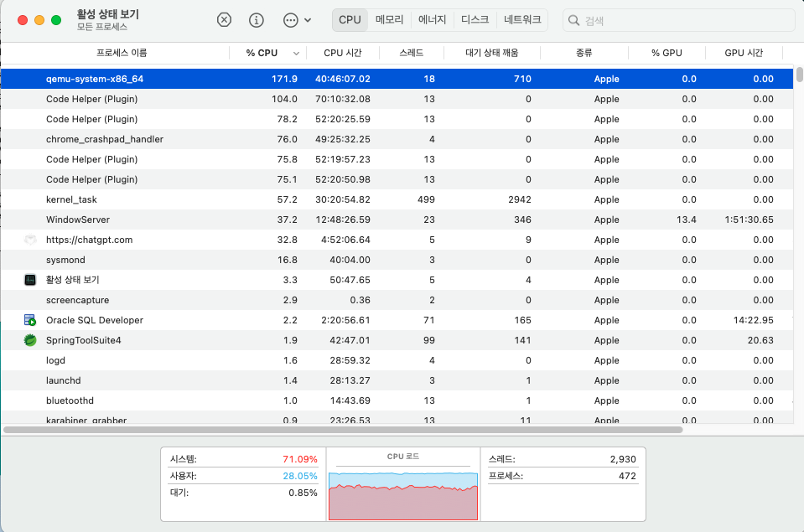
Task: Select the bluetoothd process row
Action: 397,400
